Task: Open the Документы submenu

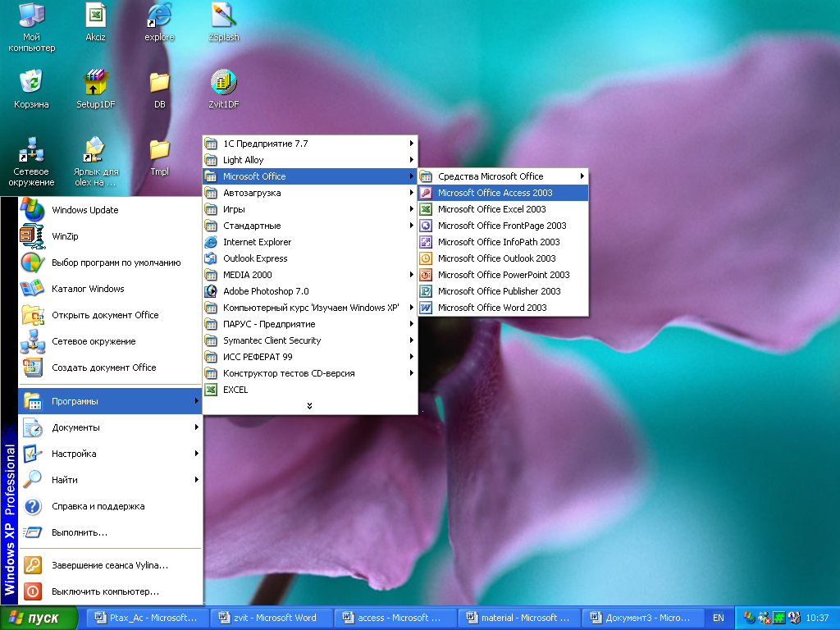Action: point(110,427)
